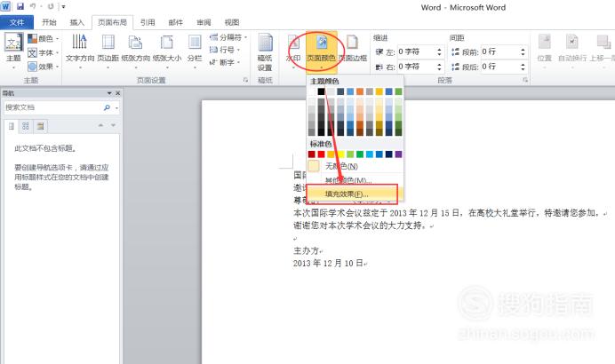Click the right indent (右) value field
Viewport: 615px width, 364px height.
click(416, 67)
